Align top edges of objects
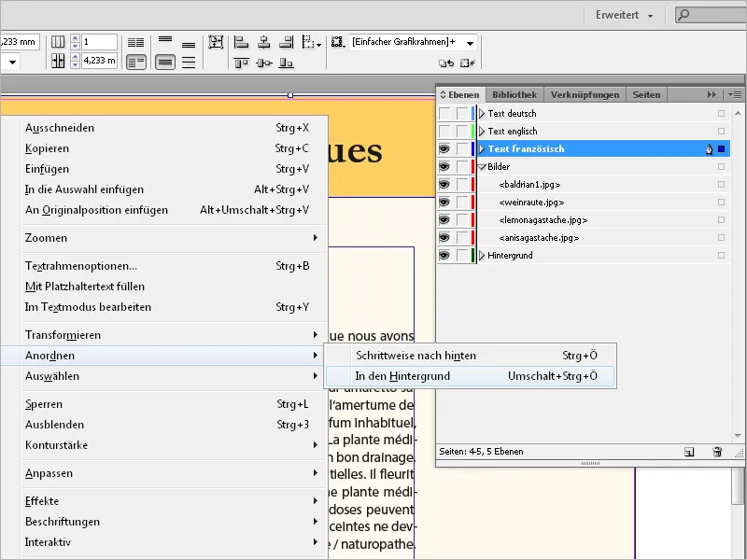Image resolution: width=747 pixels, height=560 pixels. click(241, 63)
